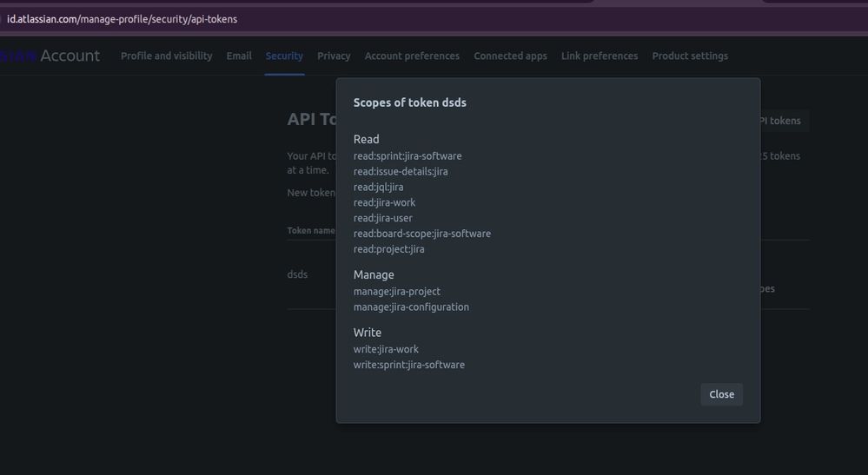Viewport: 868px width, 475px height.
Task: Click the Token name column header
Action: (311, 231)
